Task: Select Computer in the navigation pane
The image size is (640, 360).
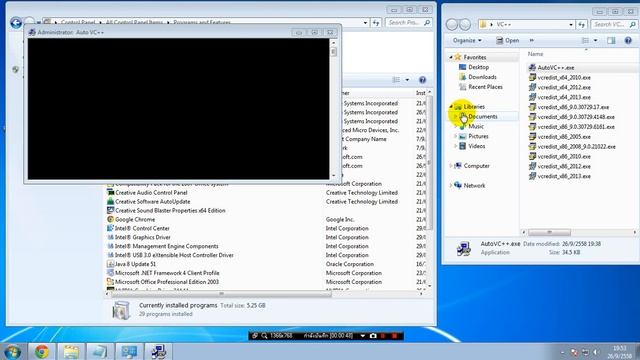Action: point(472,166)
